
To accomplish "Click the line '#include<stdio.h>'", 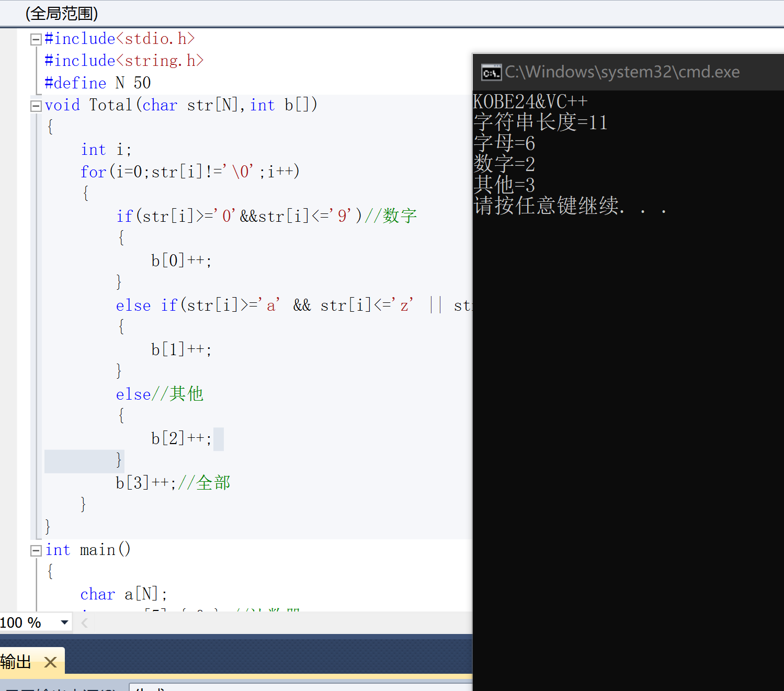I will 120,39.
